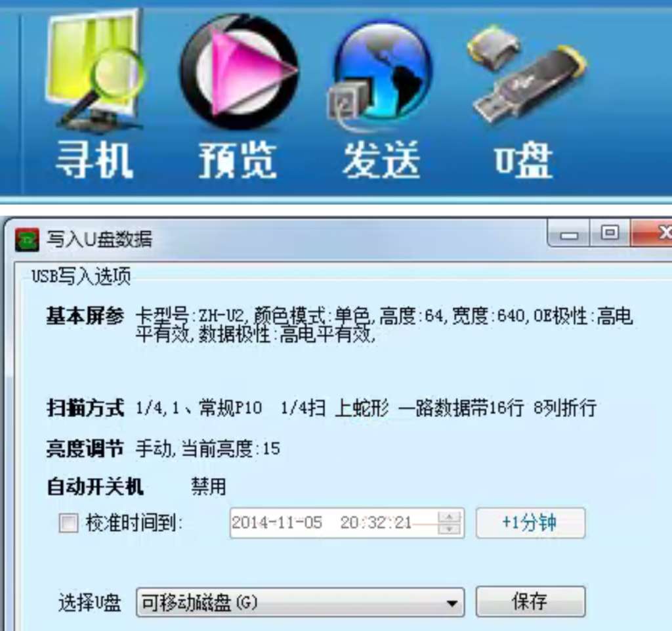The height and width of the screenshot is (631, 672).
Task: Select the 可移动磁盘 (G) combo box
Action: click(x=300, y=603)
